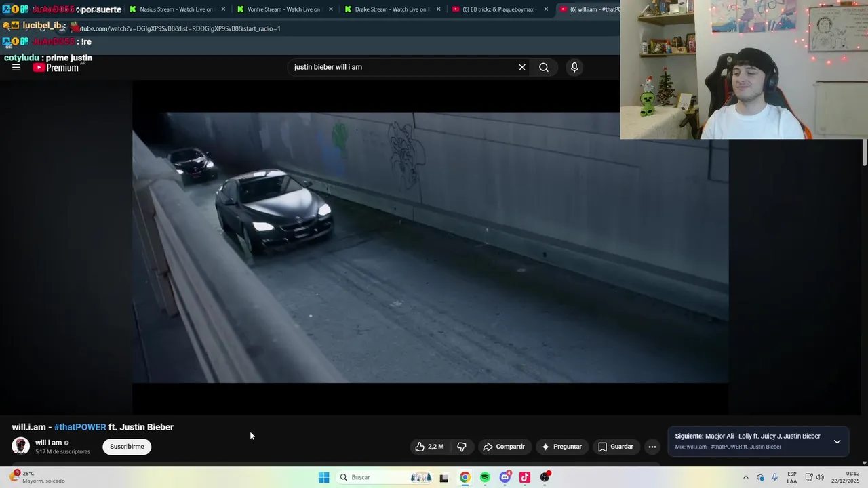Click the video player showing the cars
The height and width of the screenshot is (488, 868).
[x=431, y=247]
